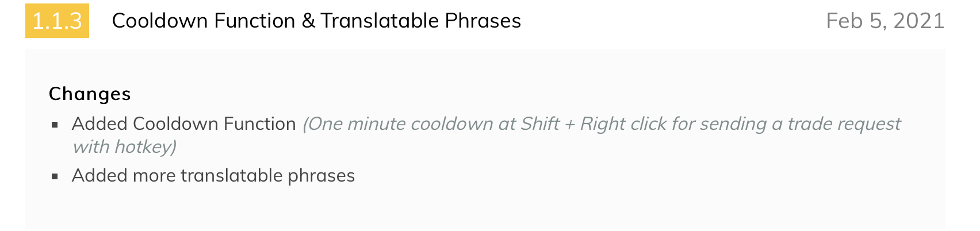Click the yellow 1.1.3 version badge
Viewport: 980px width, 231px height.
[x=57, y=21]
